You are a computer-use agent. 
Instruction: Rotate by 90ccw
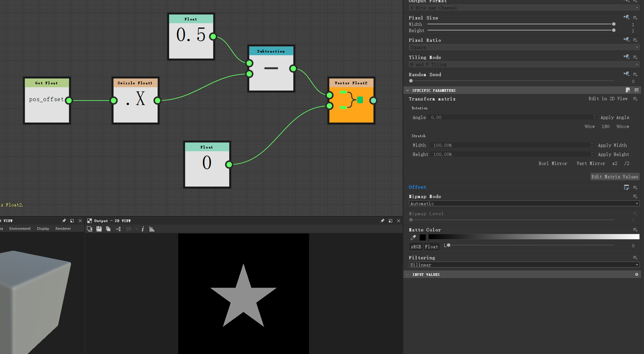(x=623, y=126)
